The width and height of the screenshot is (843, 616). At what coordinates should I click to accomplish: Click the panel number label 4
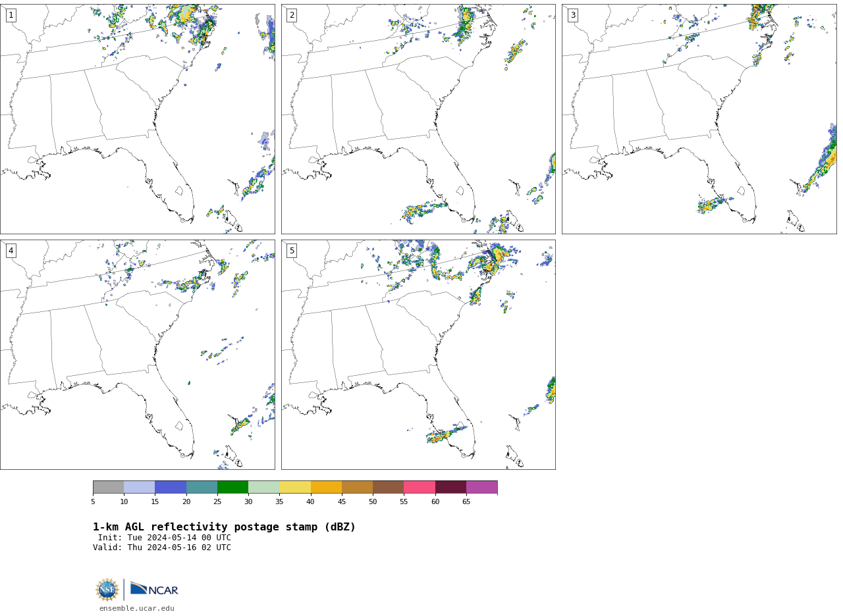click(x=11, y=251)
